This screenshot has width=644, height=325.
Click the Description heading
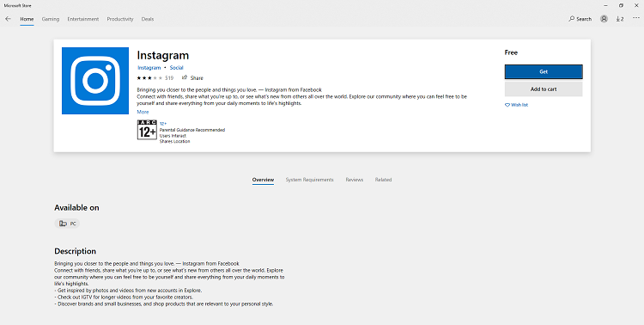[76, 251]
